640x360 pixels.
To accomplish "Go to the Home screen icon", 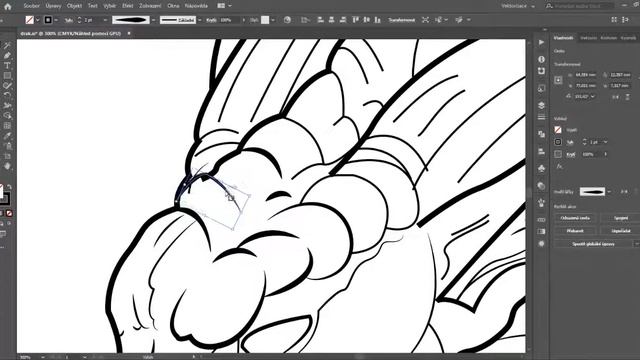I will point(7,6).
